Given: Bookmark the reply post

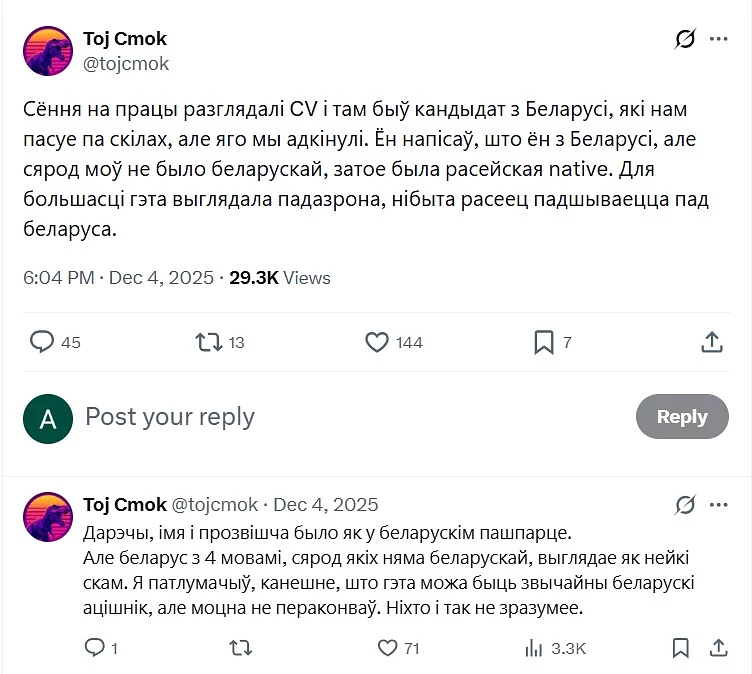Looking at the screenshot, I should (680, 648).
